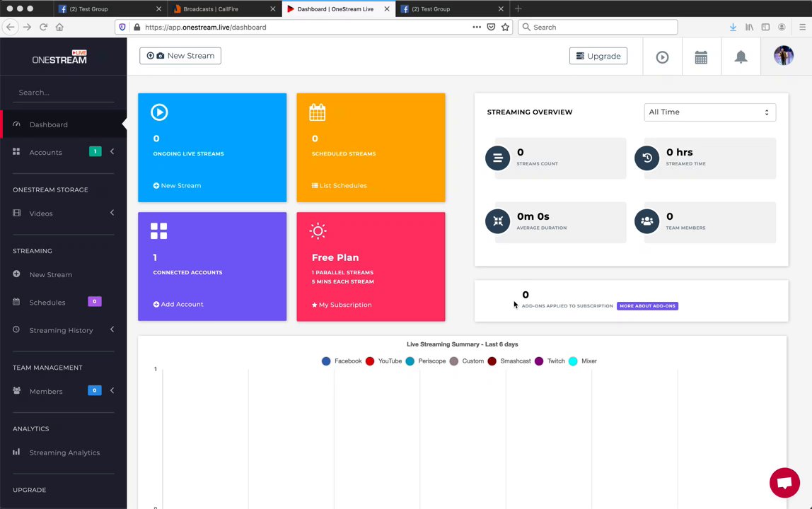Viewport: 812px width, 509px height.
Task: Open the user profile avatar
Action: click(784, 55)
